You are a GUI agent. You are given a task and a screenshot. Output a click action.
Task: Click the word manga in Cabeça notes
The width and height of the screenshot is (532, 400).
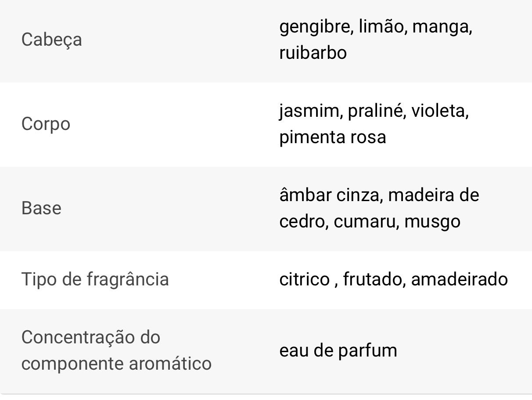[x=442, y=27]
